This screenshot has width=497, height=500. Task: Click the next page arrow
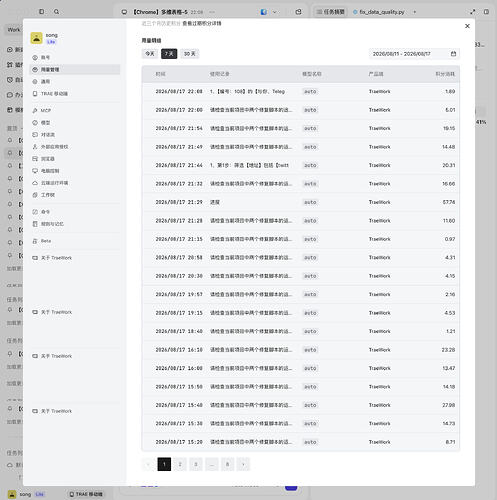(x=243, y=464)
